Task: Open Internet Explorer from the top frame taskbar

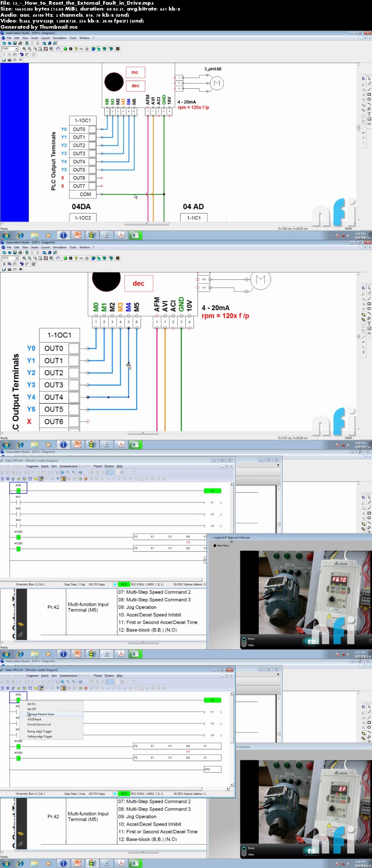Action: click(20, 235)
